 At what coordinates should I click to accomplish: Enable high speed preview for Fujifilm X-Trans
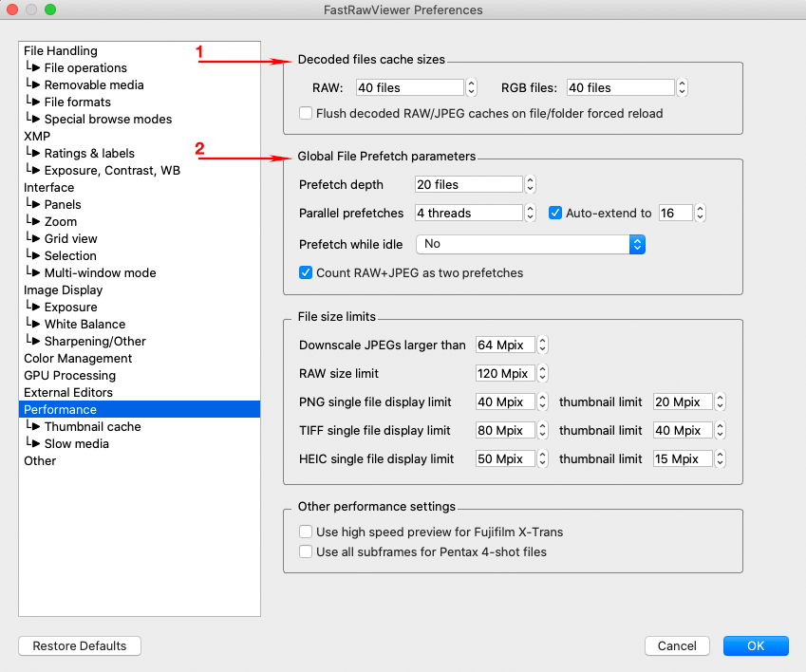pos(306,532)
